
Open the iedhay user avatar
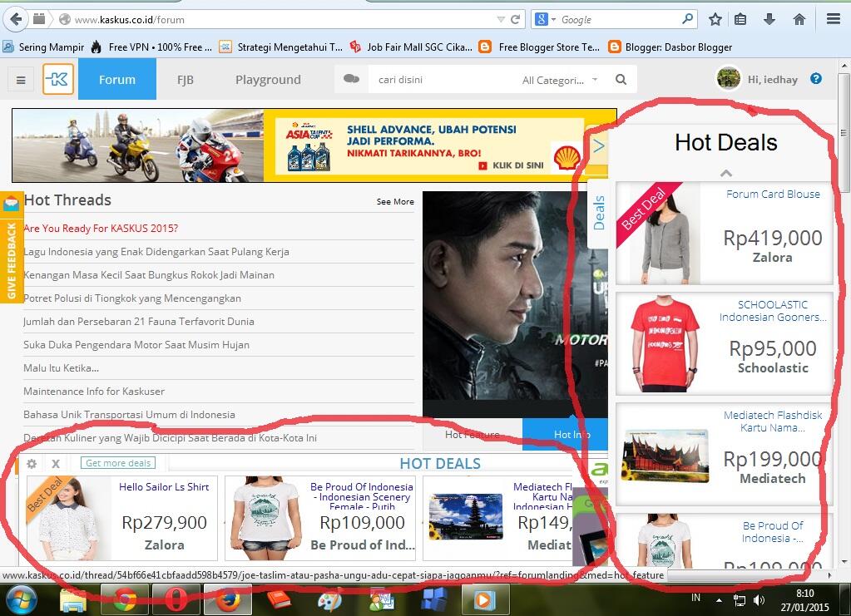(x=729, y=79)
